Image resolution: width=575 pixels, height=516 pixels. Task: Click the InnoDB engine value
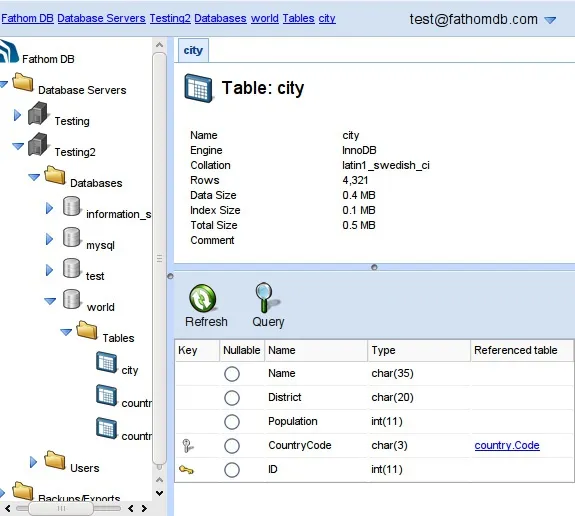tap(359, 150)
